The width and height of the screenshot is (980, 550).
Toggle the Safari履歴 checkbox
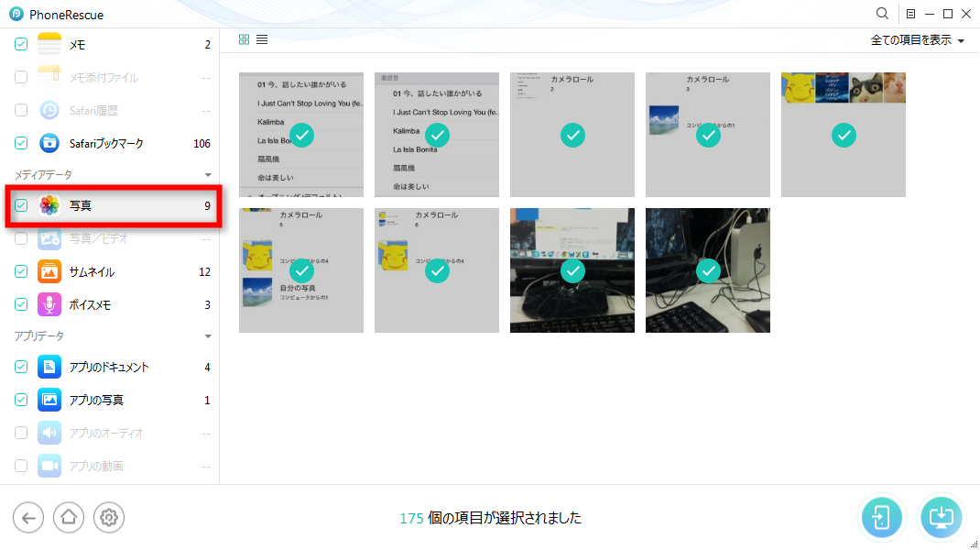coord(21,110)
